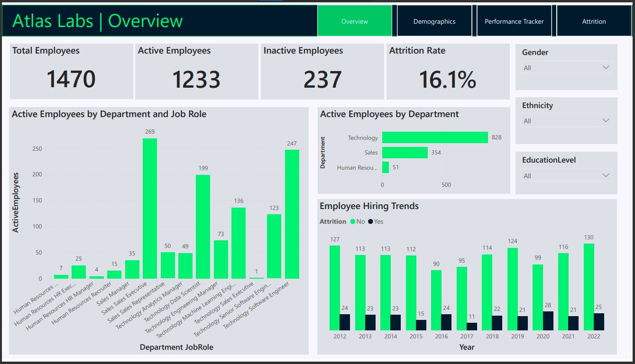Click the 'Active Employees by Department' title
Image resolution: width=635 pixels, height=364 pixels.
click(x=389, y=114)
